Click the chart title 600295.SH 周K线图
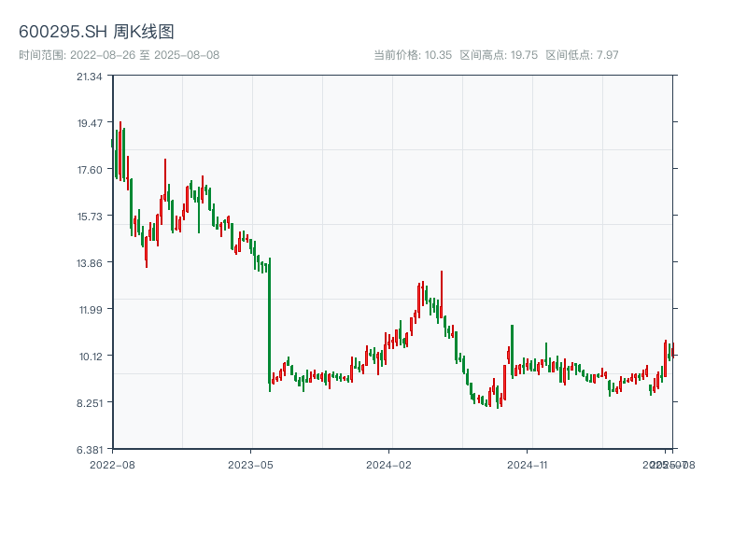The image size is (747, 560). (96, 32)
